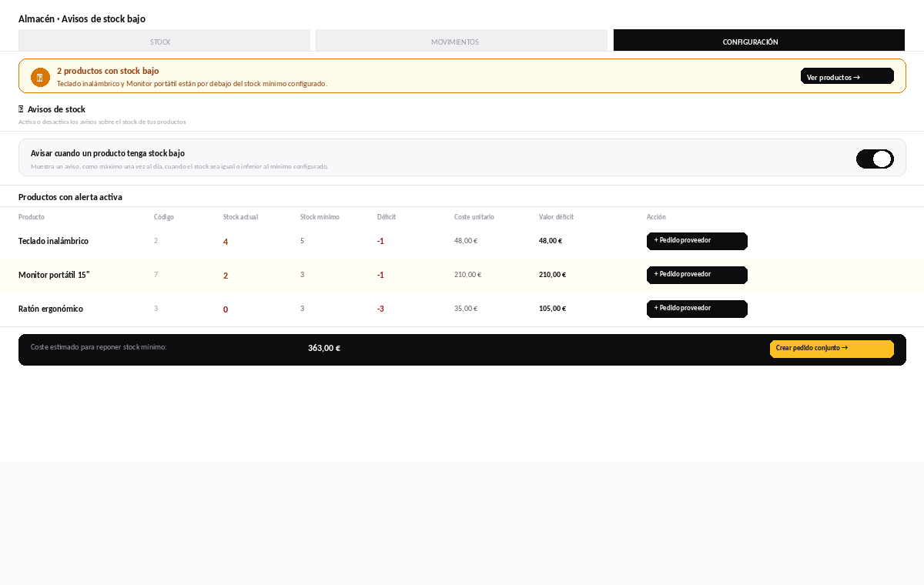924x585 pixels.
Task: Click the orange low stock alert icon
Action: [x=40, y=77]
